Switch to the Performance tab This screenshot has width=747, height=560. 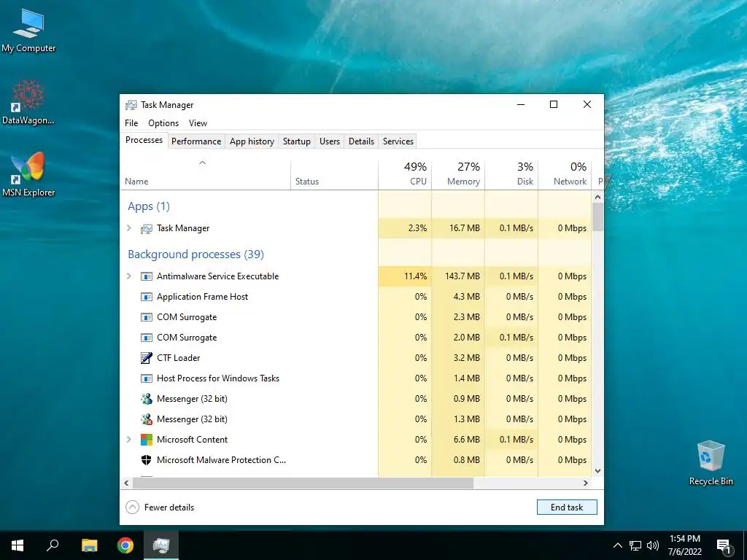tap(196, 141)
